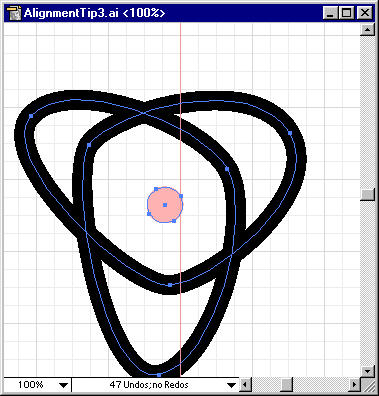
Task: Open the status bar display options dropdown
Action: tap(231, 385)
